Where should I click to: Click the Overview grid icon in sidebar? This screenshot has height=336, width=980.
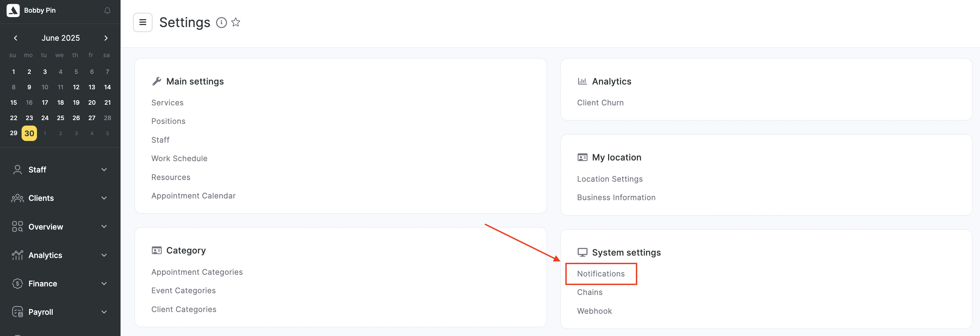(17, 227)
